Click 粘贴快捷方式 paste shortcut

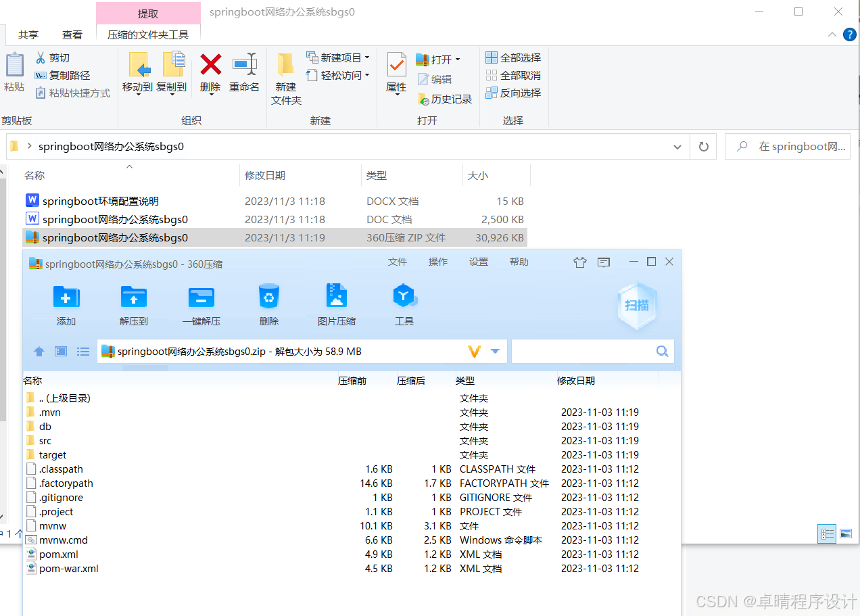pyautogui.click(x=72, y=93)
